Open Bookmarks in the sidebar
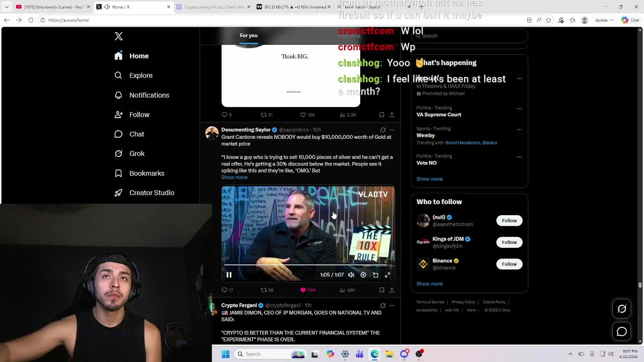 [139, 173]
